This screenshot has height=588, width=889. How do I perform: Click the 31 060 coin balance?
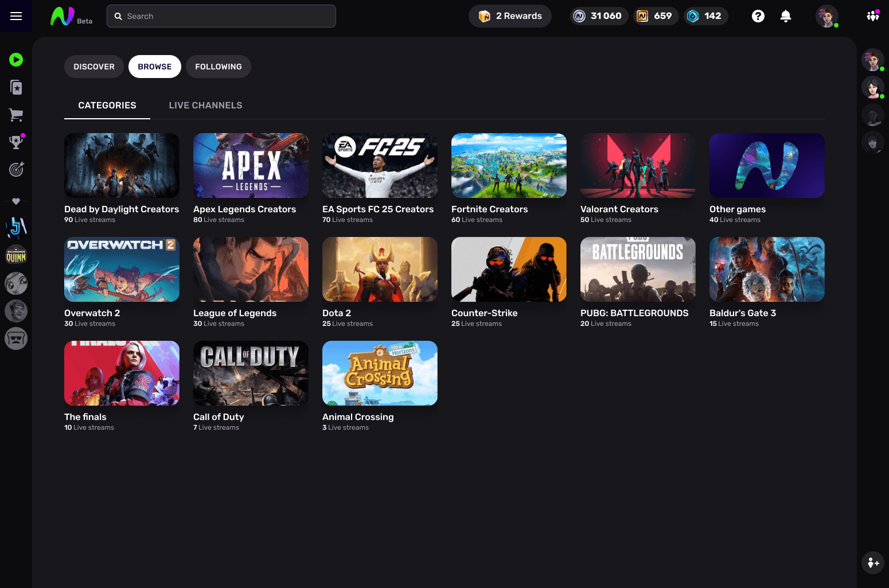point(599,16)
